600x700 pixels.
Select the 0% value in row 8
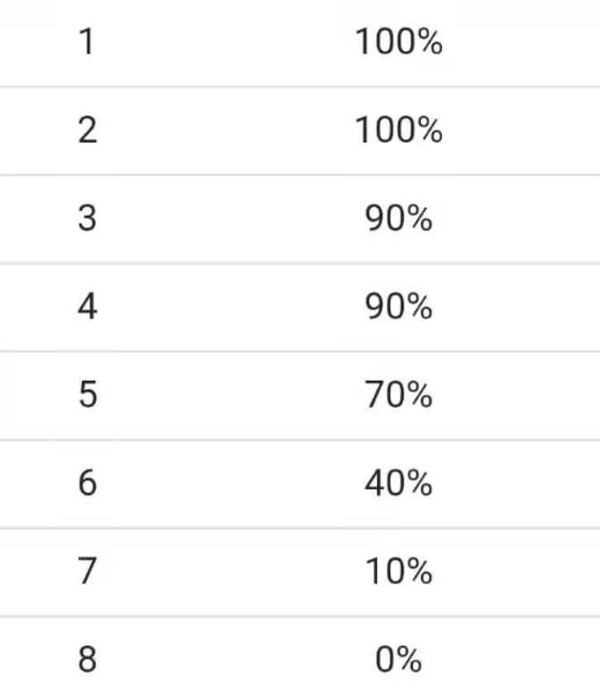(x=399, y=661)
